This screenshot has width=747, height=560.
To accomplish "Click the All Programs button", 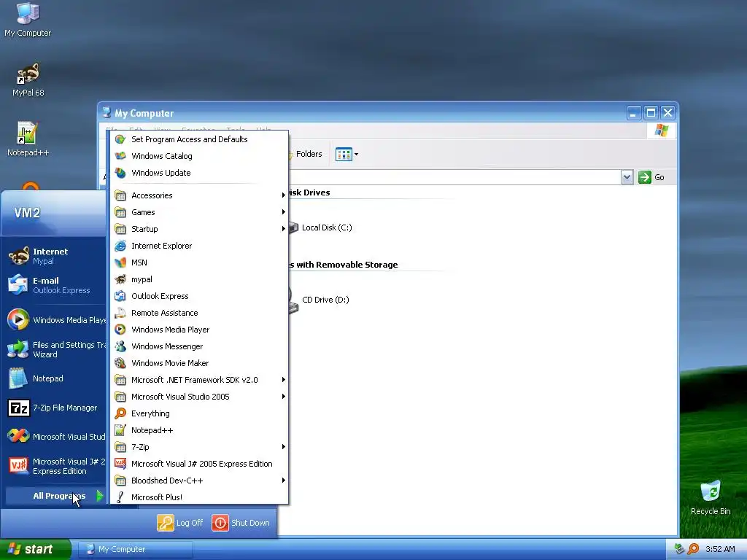I will (x=55, y=496).
